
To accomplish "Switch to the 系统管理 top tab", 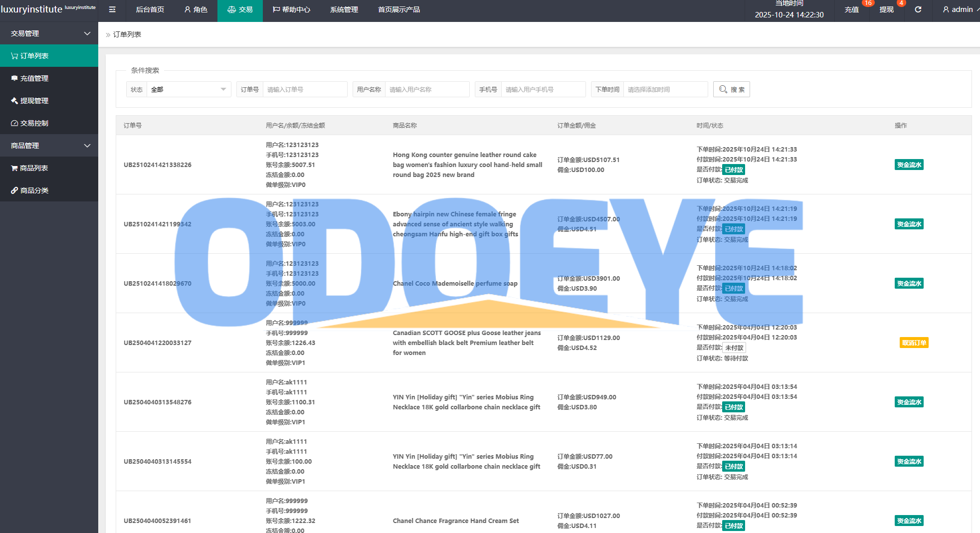I will tap(344, 9).
